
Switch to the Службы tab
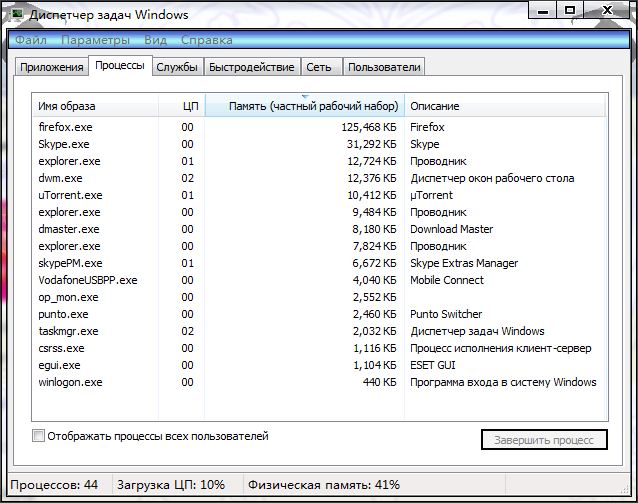coord(177,67)
